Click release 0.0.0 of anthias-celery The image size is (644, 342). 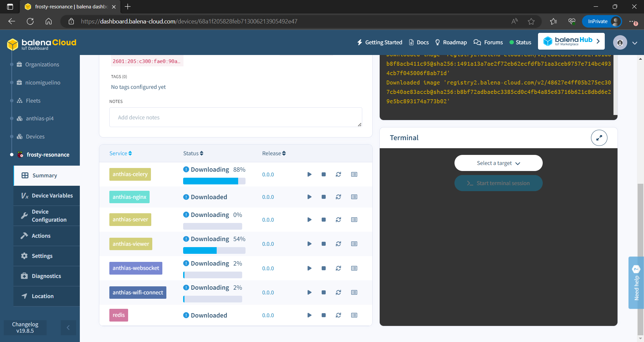pos(268,174)
